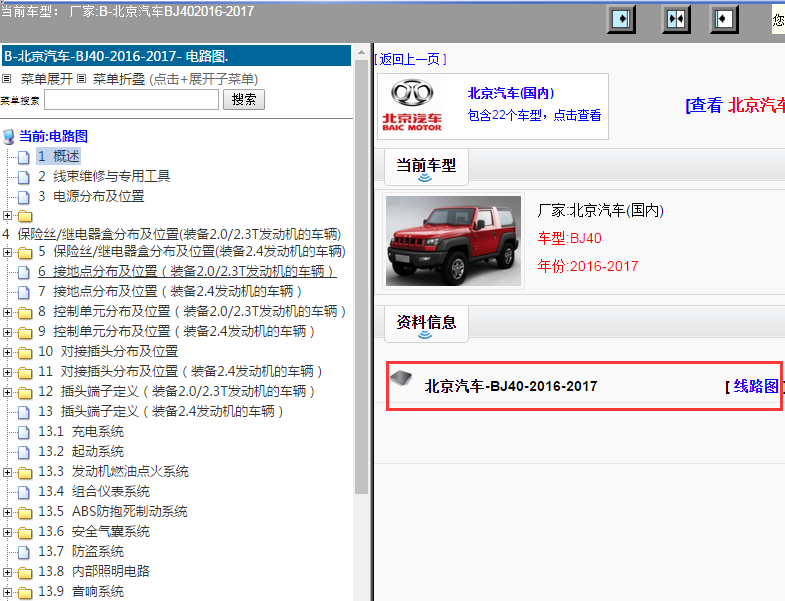Click page icon of 13.1 充电系统

coord(24,432)
